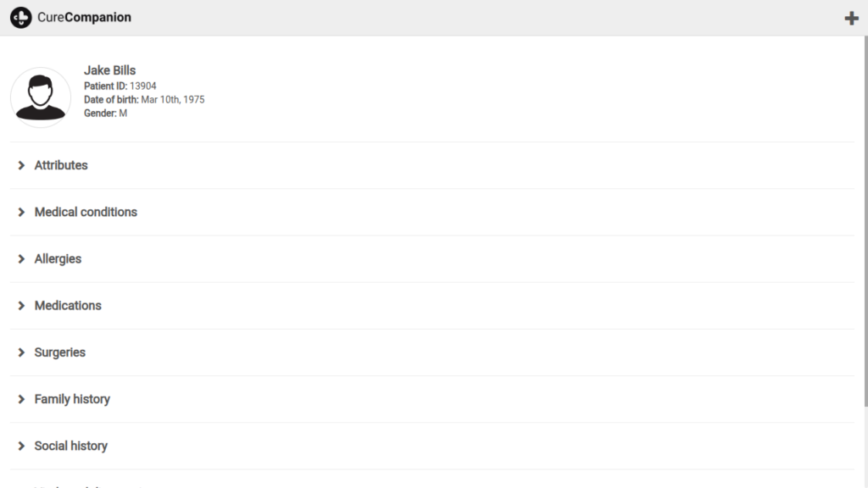868x488 pixels.
Task: Show the Surgeries section by its title
Action: tap(60, 352)
